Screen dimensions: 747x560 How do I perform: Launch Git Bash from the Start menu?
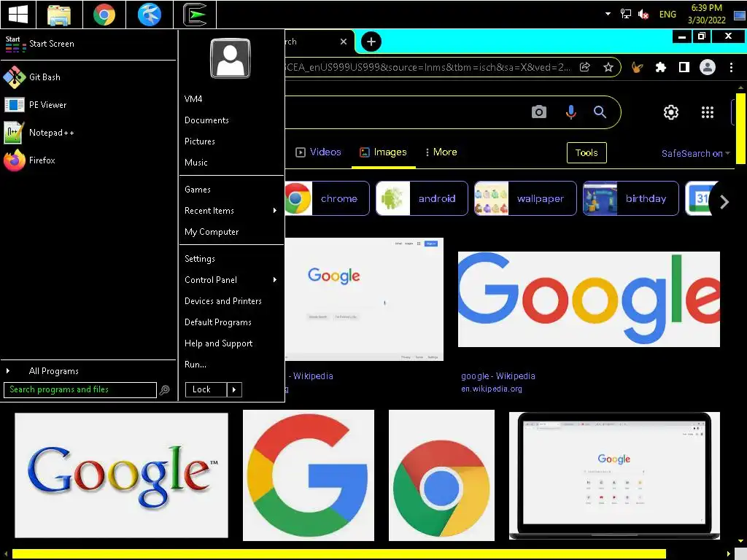click(x=88, y=77)
